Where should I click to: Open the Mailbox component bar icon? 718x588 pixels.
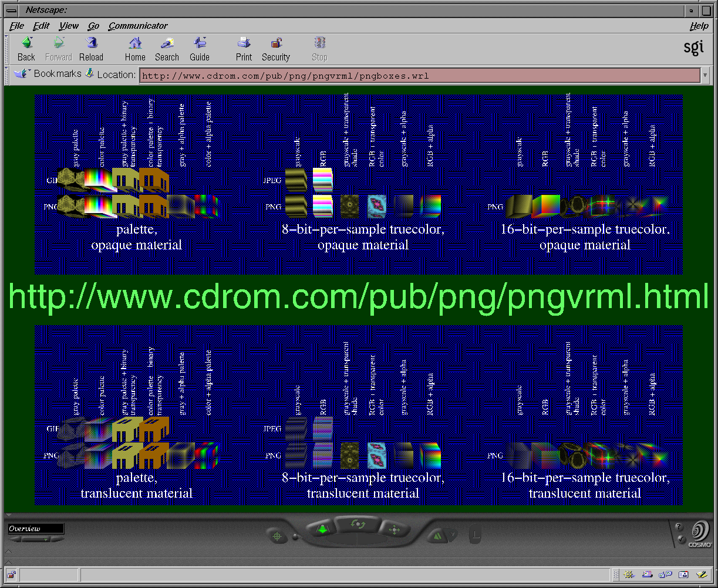[x=648, y=575]
